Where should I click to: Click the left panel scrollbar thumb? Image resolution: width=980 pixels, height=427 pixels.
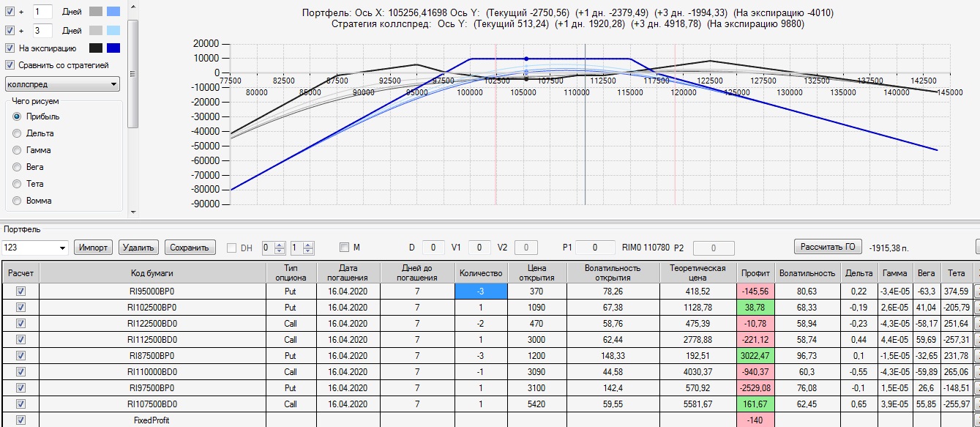point(132,73)
